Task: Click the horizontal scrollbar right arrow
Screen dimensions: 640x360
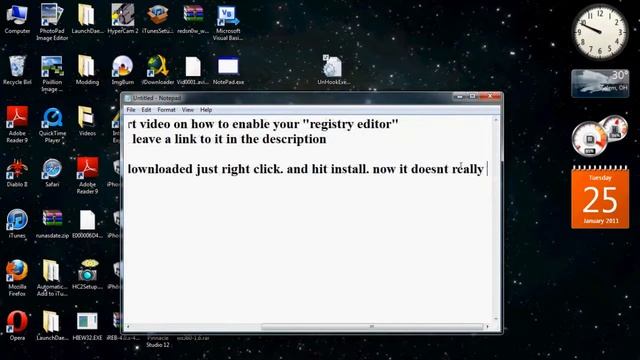Action: pyautogui.click(x=488, y=327)
